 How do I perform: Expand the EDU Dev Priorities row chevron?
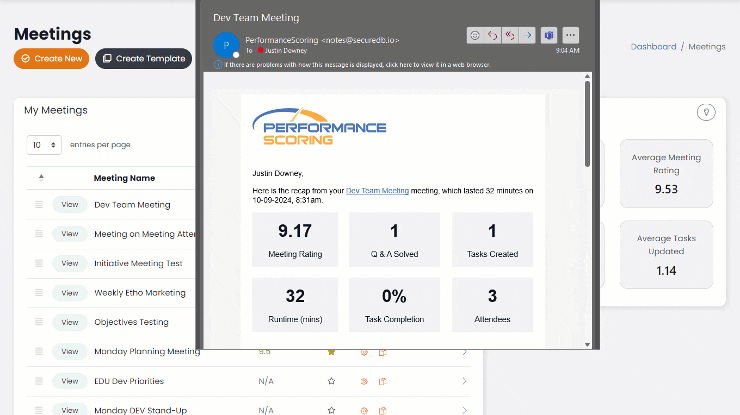point(464,381)
